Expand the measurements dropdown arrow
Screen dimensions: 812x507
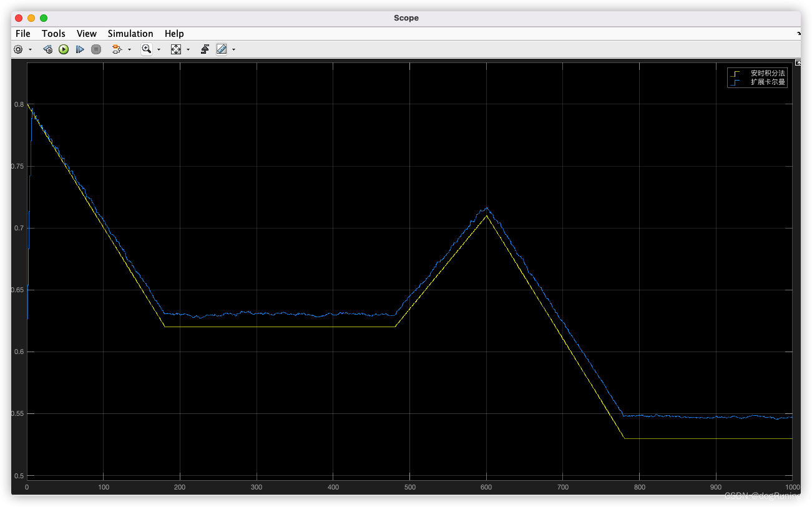233,50
